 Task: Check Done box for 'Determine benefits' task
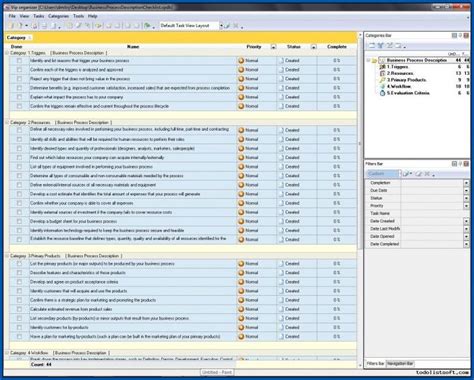(x=19, y=88)
